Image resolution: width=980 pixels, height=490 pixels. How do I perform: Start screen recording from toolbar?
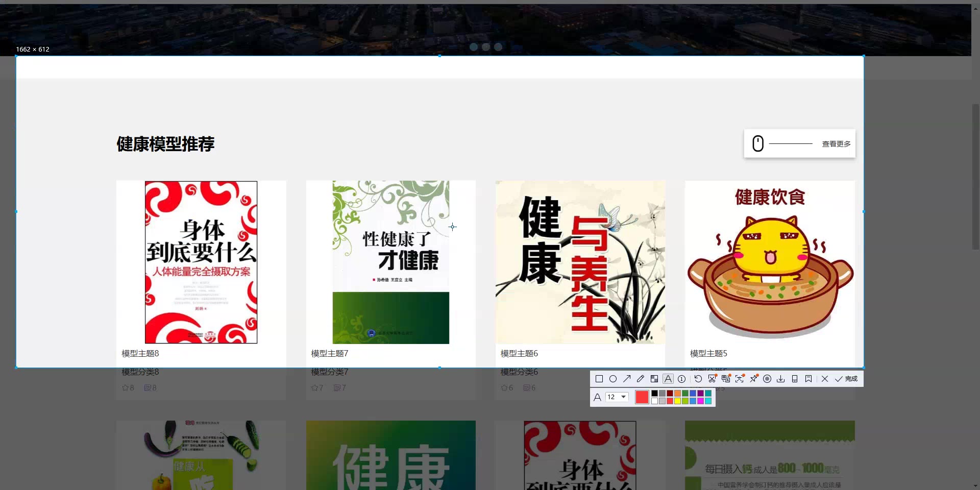point(767,379)
